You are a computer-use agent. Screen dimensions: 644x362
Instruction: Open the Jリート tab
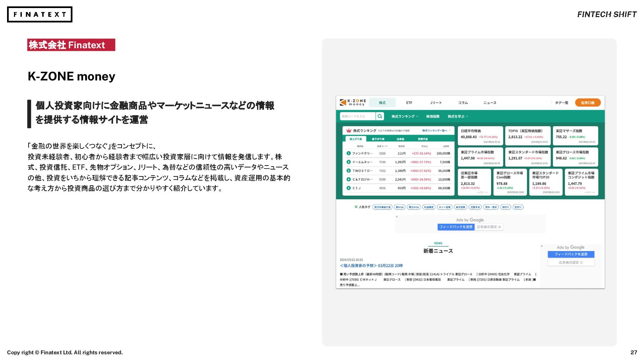[x=436, y=103]
